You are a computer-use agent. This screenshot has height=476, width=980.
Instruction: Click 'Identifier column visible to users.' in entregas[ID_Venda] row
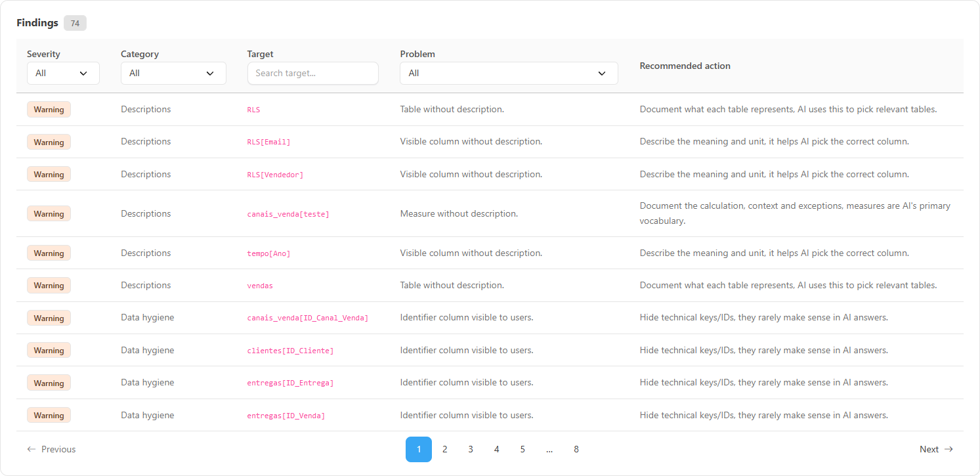point(467,415)
